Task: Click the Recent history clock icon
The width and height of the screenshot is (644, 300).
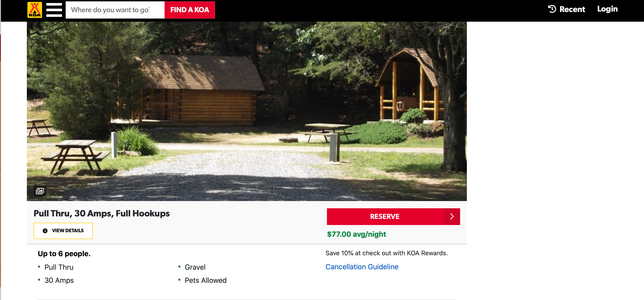Action: coord(552,9)
